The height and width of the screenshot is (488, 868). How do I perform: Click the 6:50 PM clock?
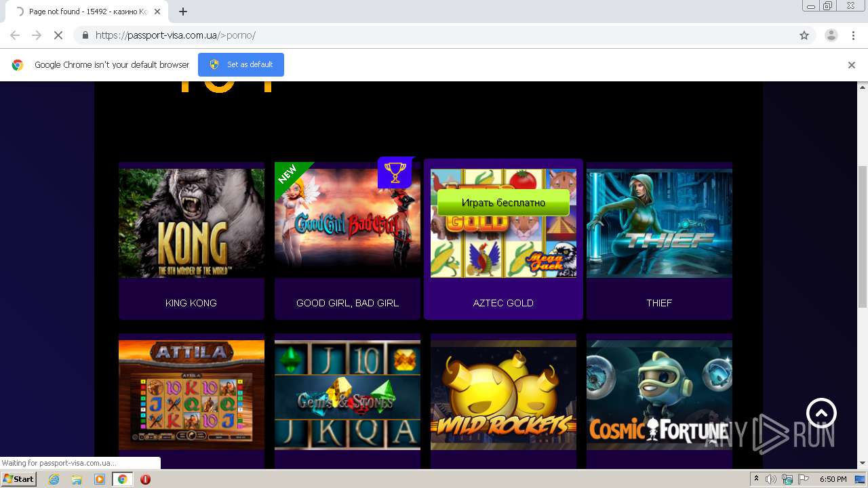point(833,479)
